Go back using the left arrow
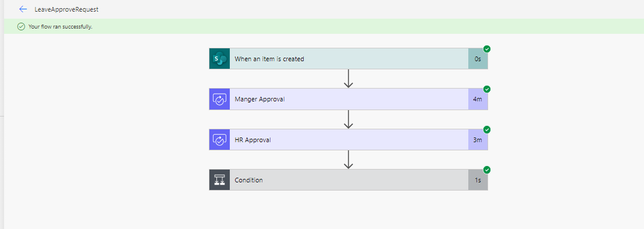The height and width of the screenshot is (229, 644). click(x=23, y=9)
